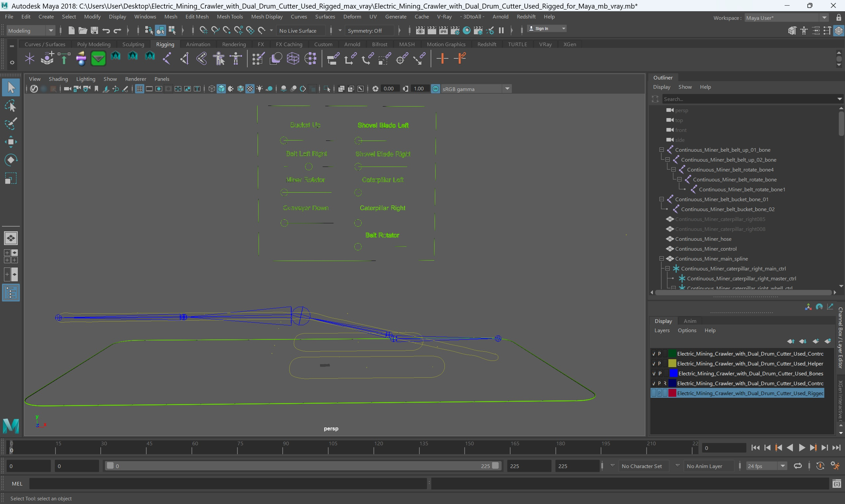Click blue color swatch of Bones layer
The height and width of the screenshot is (504, 845).
click(x=673, y=373)
